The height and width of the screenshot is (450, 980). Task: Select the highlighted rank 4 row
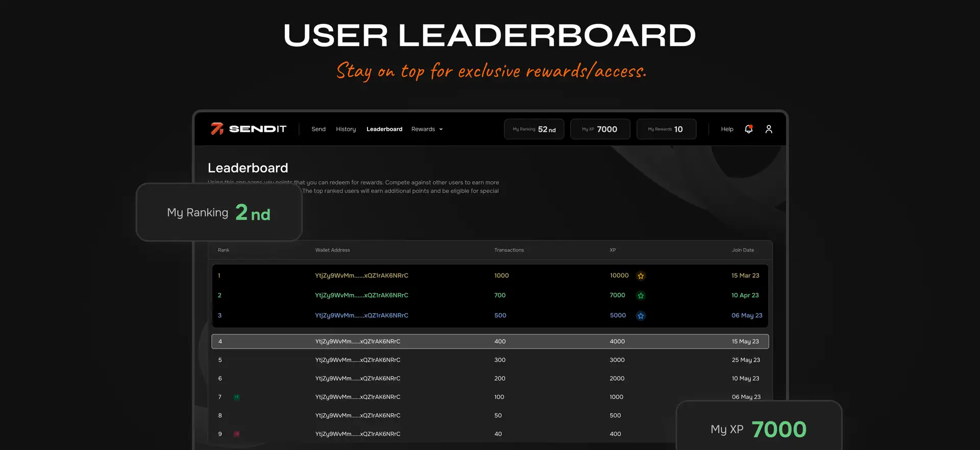pyautogui.click(x=490, y=341)
